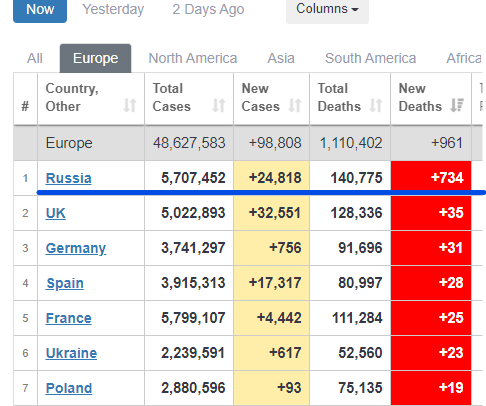Select Europe new deaths +961
Image resolution: width=486 pixels, height=406 pixels.
(447, 143)
